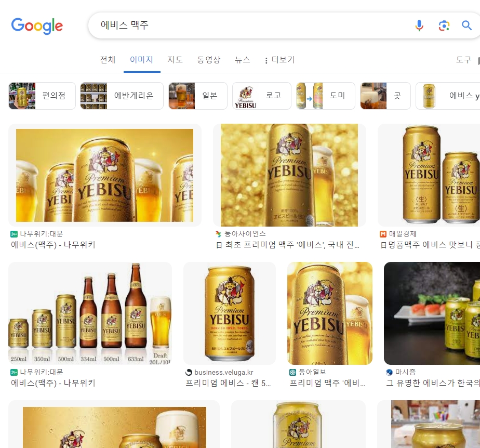Screen dimensions: 480x448
Task: Open the golden Yebisu cans thumbnail from 동아사이언스
Action: pos(289,175)
